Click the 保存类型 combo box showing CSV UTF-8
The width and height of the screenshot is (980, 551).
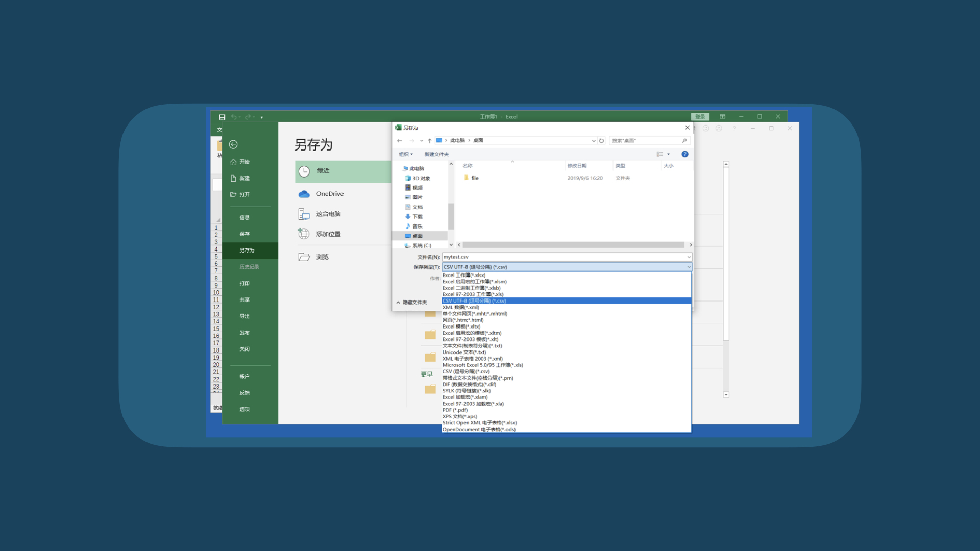(567, 267)
